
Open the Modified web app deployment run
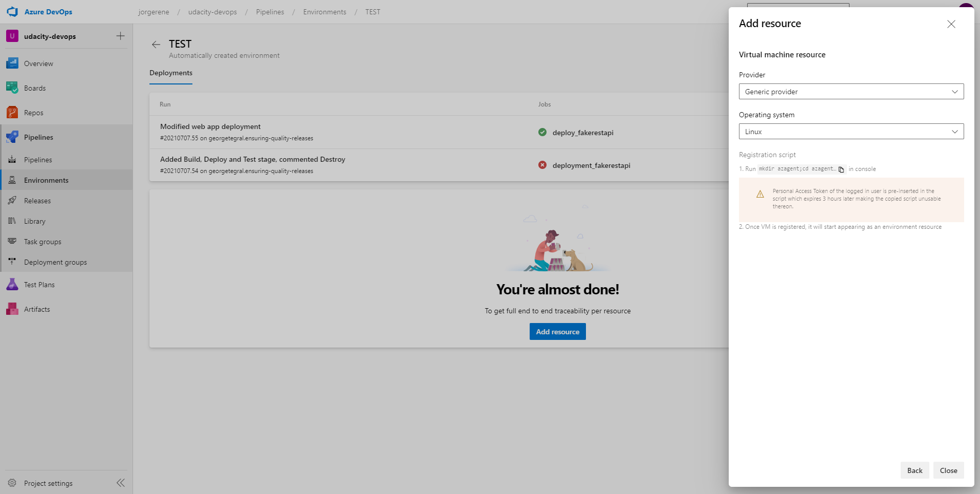point(210,126)
